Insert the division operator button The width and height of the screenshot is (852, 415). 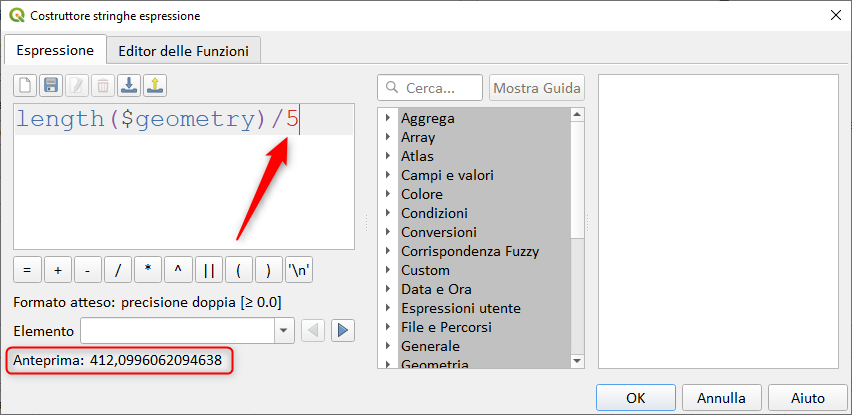pos(117,270)
